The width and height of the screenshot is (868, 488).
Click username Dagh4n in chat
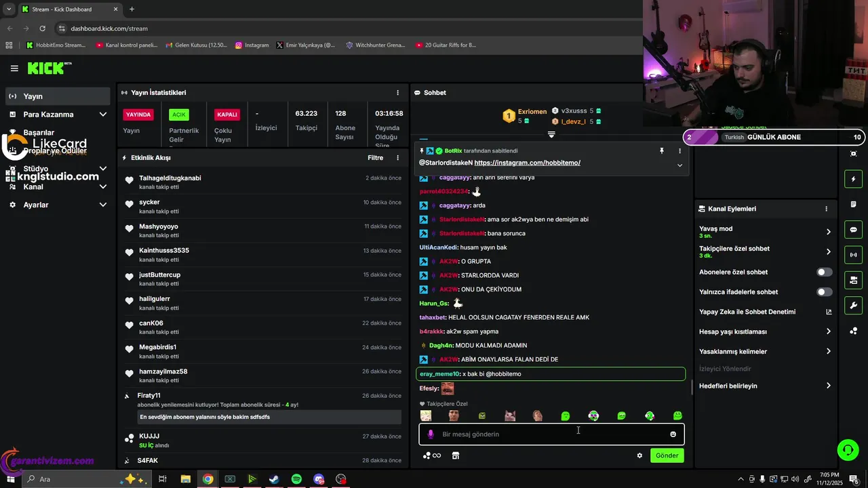pos(440,346)
